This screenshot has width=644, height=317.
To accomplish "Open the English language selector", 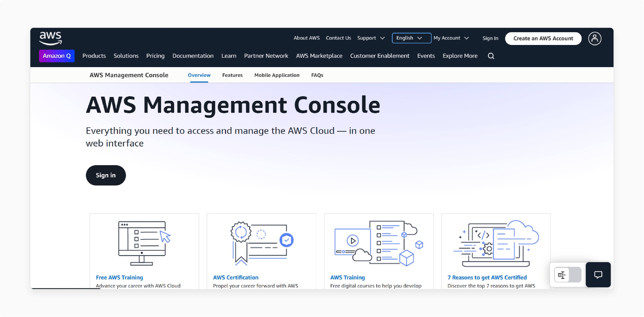I will [411, 38].
